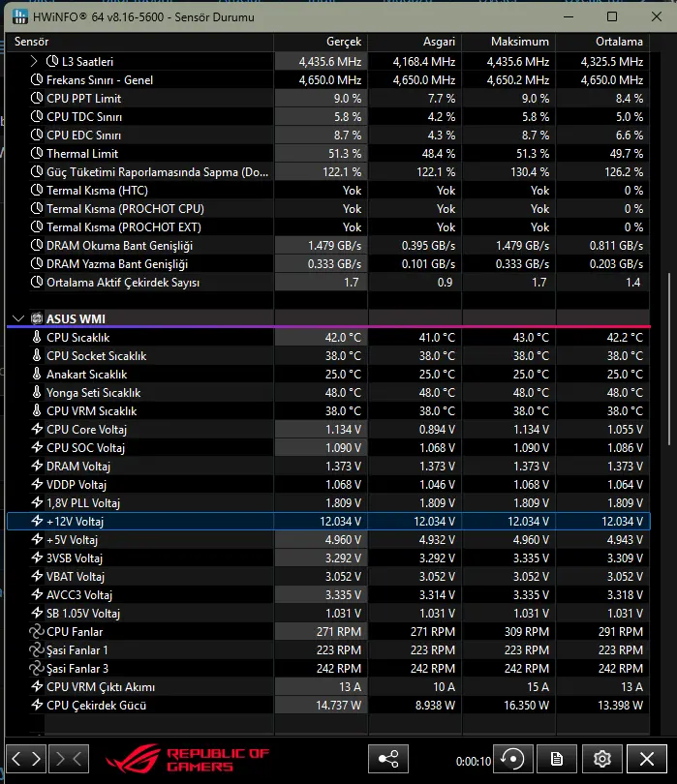Select the Frekans Sınırı - Genel row
677x784 pixels.
click(328, 80)
